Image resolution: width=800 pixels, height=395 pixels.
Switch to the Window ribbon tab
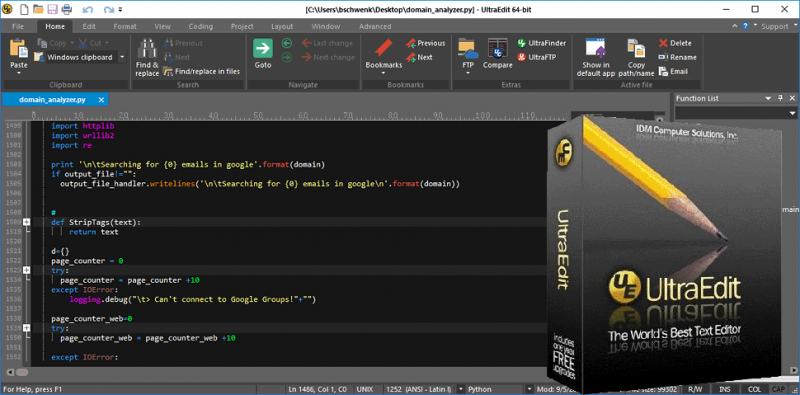tap(326, 27)
